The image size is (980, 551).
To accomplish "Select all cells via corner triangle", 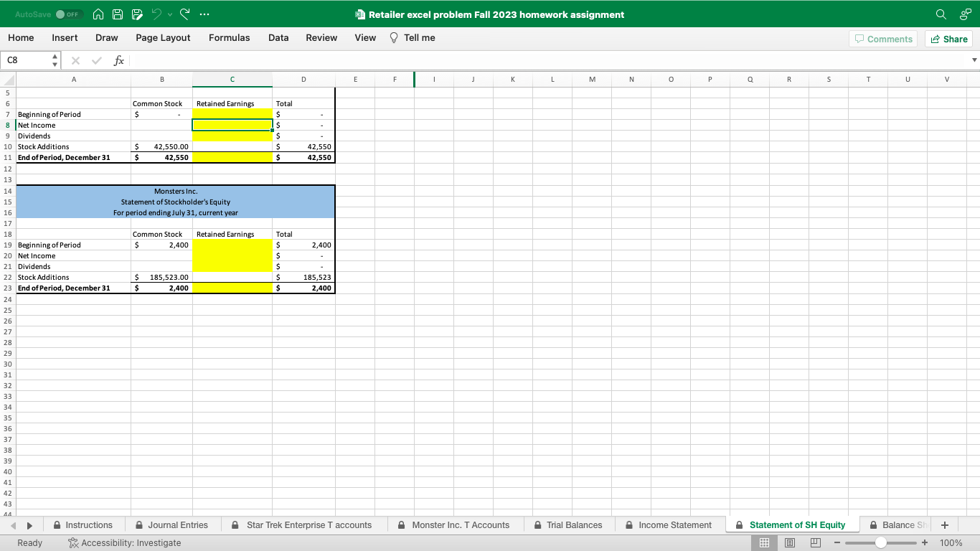I will [7, 80].
